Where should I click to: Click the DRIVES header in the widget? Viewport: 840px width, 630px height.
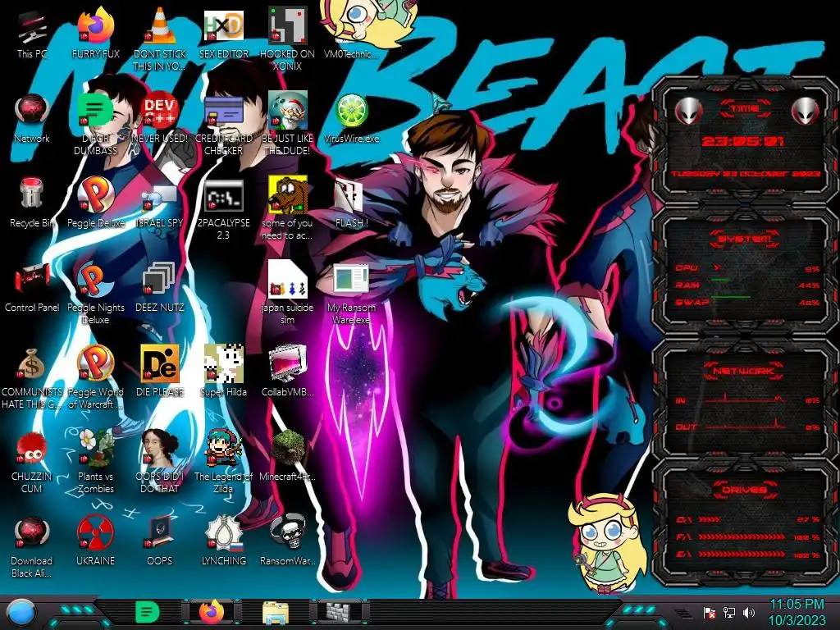[x=744, y=490]
